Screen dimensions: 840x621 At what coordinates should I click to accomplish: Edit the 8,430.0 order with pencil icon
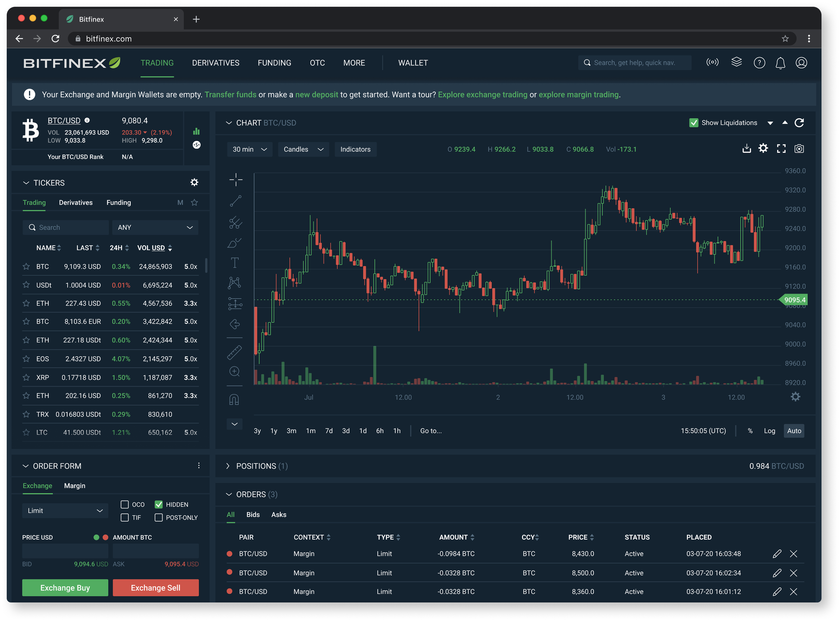coord(777,554)
